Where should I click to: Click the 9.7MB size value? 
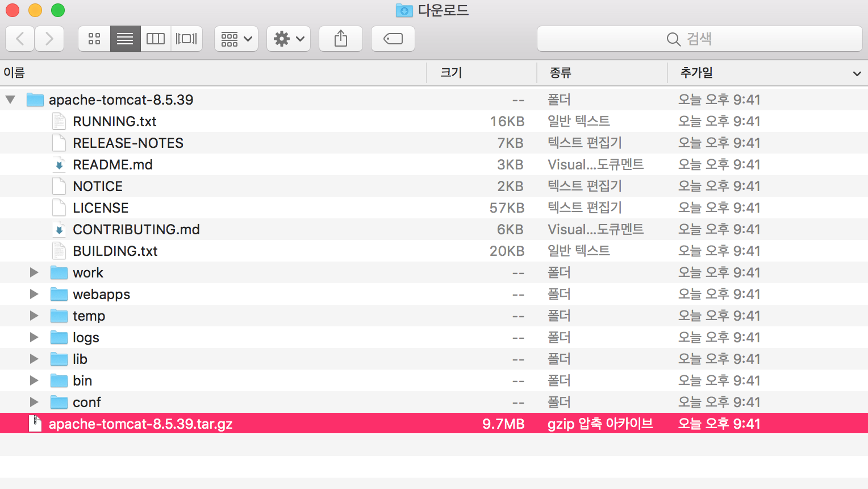coord(503,424)
